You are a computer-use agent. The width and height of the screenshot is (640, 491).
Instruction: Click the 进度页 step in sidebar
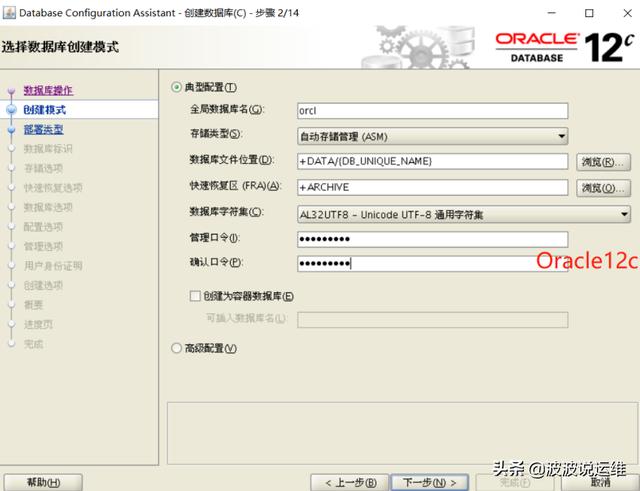(38, 324)
